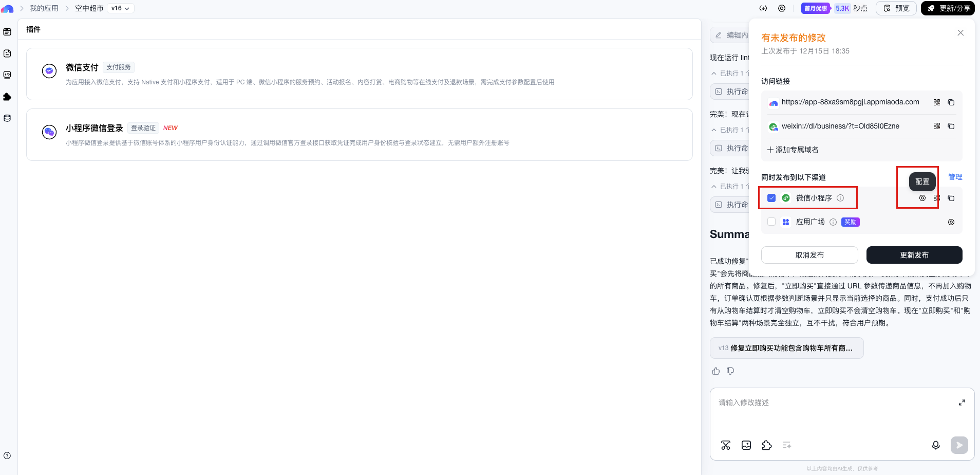Click the 取消发布 button

click(x=809, y=255)
